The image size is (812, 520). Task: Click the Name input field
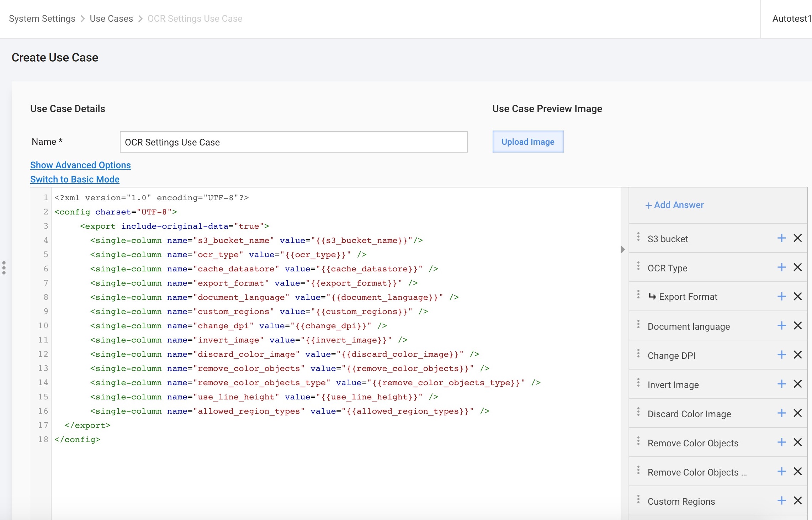pyautogui.click(x=293, y=142)
